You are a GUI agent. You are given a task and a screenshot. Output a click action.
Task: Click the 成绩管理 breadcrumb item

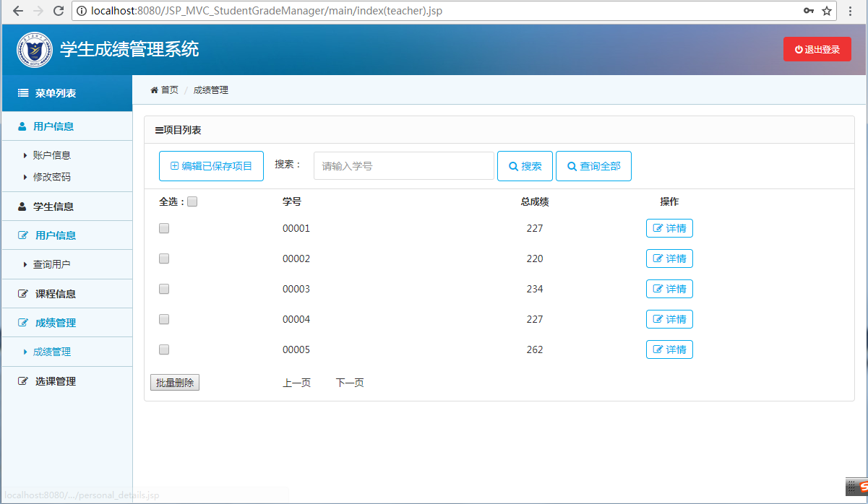(x=210, y=90)
